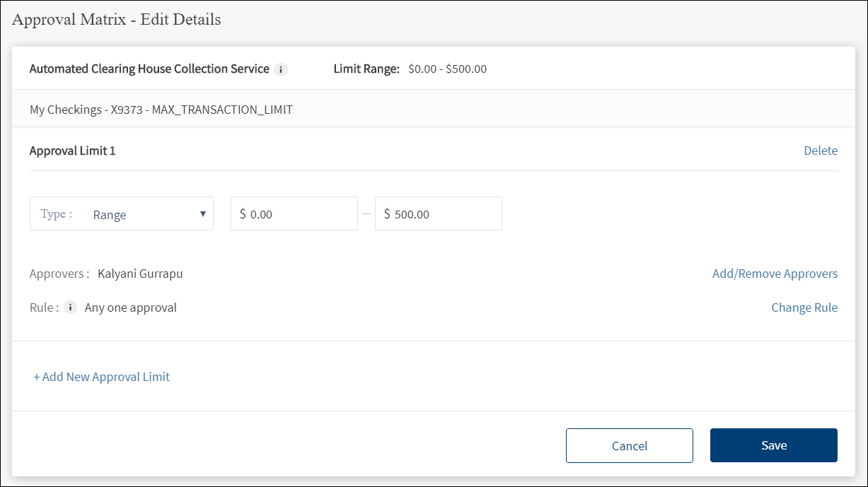Delete Approval Limit 1

820,151
